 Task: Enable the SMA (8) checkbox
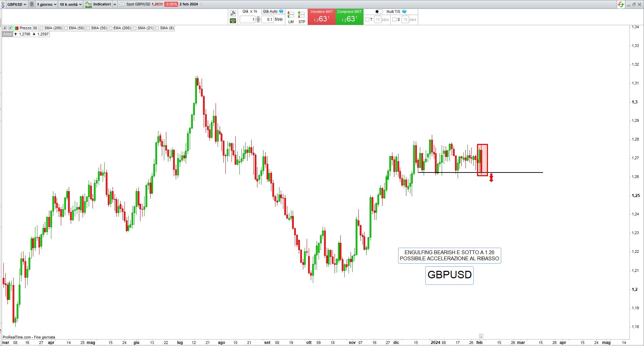(x=157, y=28)
